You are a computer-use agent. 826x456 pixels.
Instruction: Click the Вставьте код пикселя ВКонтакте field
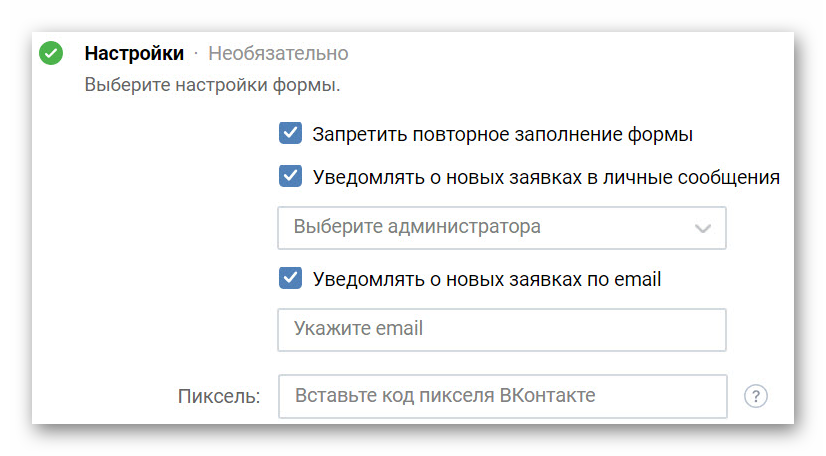pos(501,396)
